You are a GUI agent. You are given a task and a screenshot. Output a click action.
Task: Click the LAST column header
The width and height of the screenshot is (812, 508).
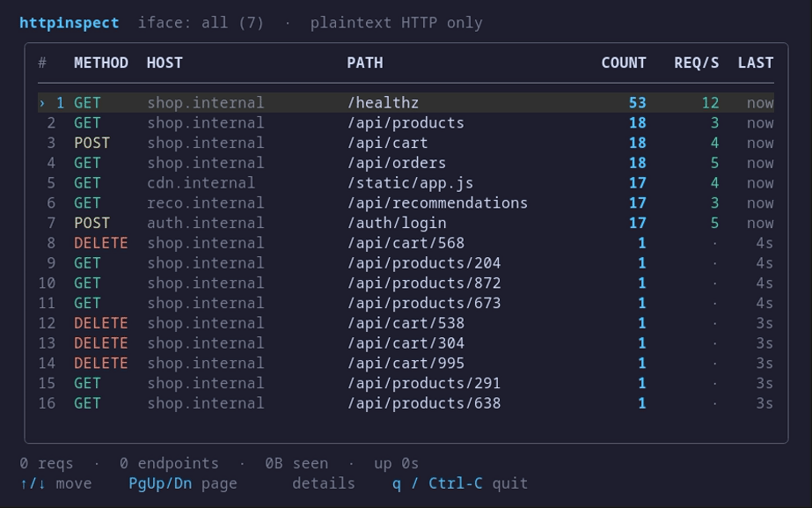(x=756, y=63)
